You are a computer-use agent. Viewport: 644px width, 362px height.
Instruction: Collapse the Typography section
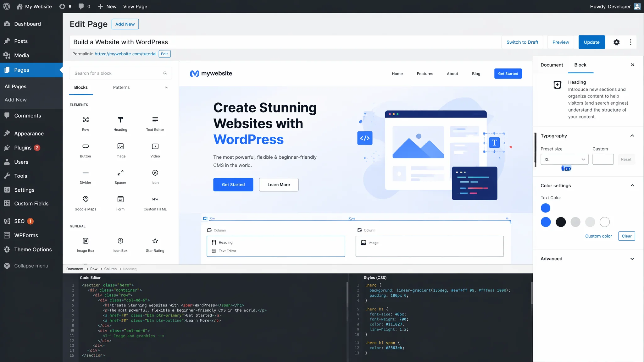632,136
